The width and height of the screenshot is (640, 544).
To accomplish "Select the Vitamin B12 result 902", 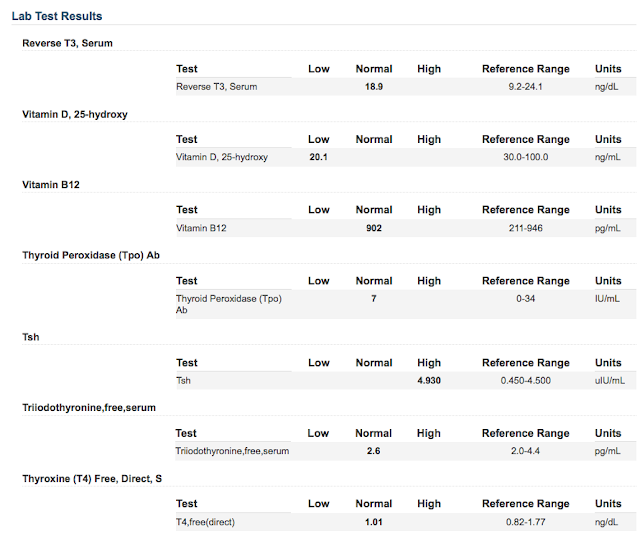I will tap(373, 228).
